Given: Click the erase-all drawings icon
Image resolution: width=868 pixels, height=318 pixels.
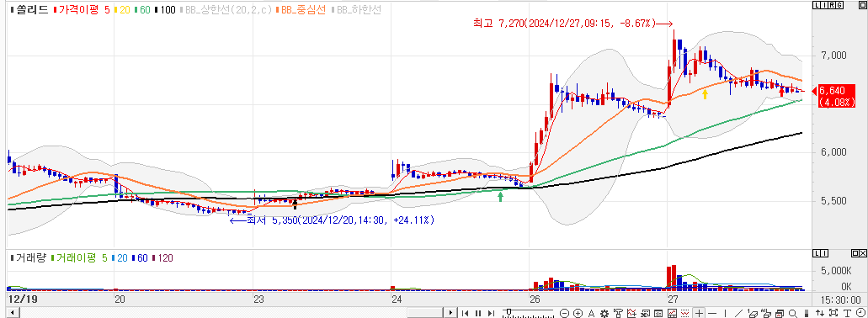Looking at the screenshot, I should (x=765, y=313).
